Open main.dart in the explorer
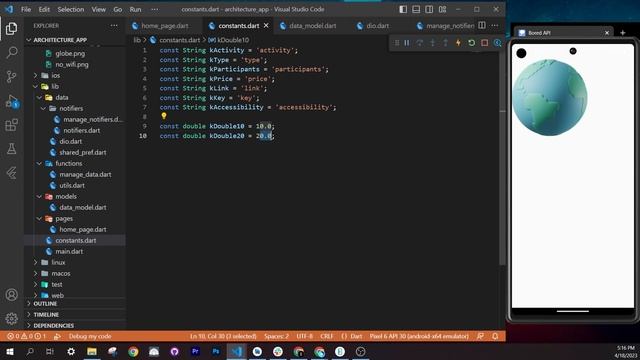The height and width of the screenshot is (360, 640). click(69, 251)
